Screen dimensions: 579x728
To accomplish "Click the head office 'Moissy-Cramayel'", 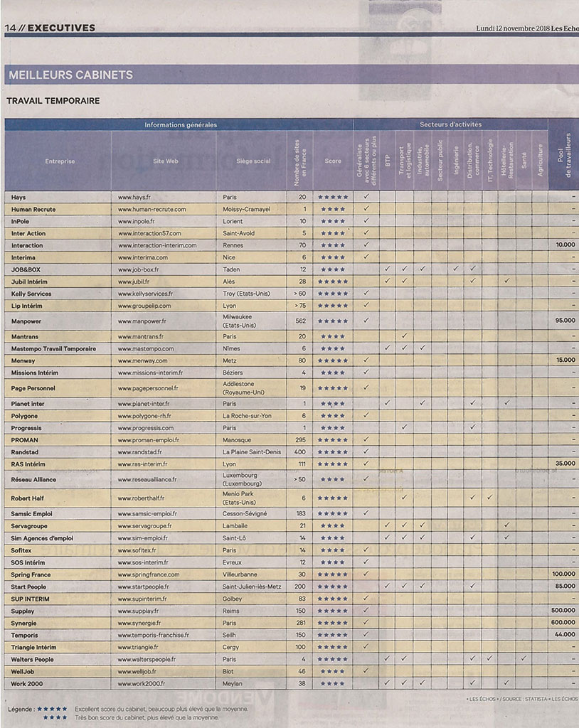I will (x=246, y=210).
